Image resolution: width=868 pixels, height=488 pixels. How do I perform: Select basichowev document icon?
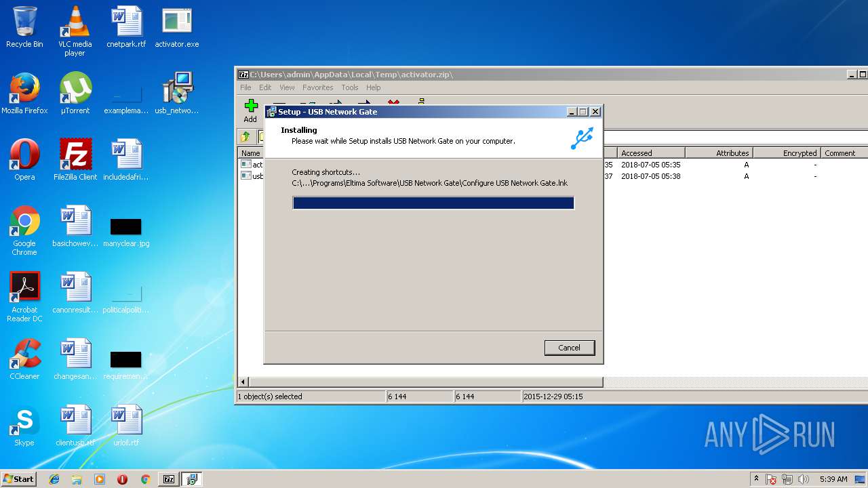pyautogui.click(x=75, y=227)
